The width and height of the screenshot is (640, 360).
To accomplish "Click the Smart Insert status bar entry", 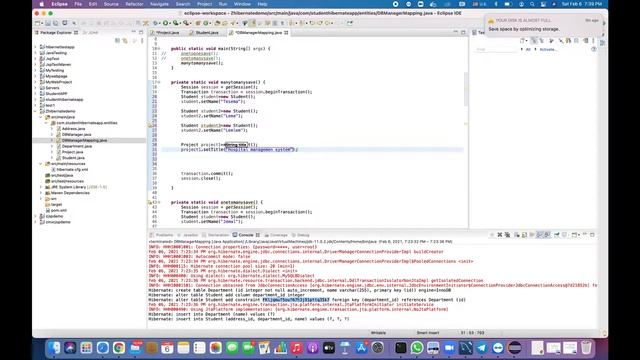I will coord(427,333).
